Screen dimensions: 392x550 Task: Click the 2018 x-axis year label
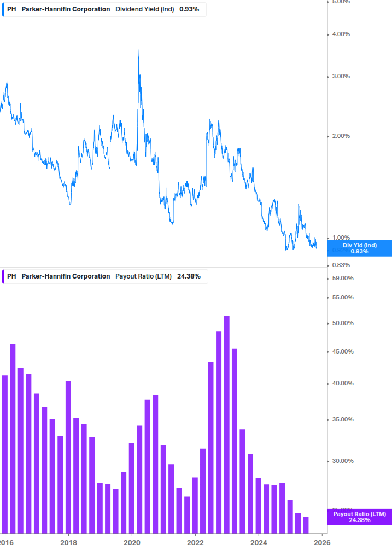[x=69, y=543]
